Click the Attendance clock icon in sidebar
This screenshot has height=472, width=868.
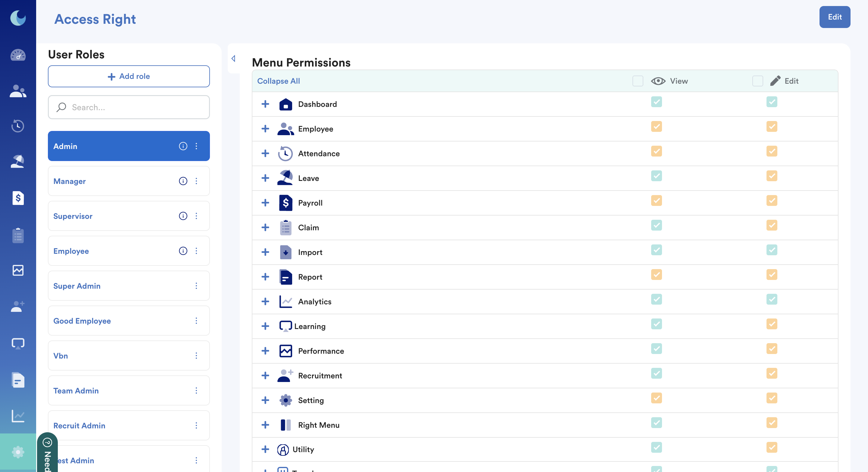click(18, 126)
